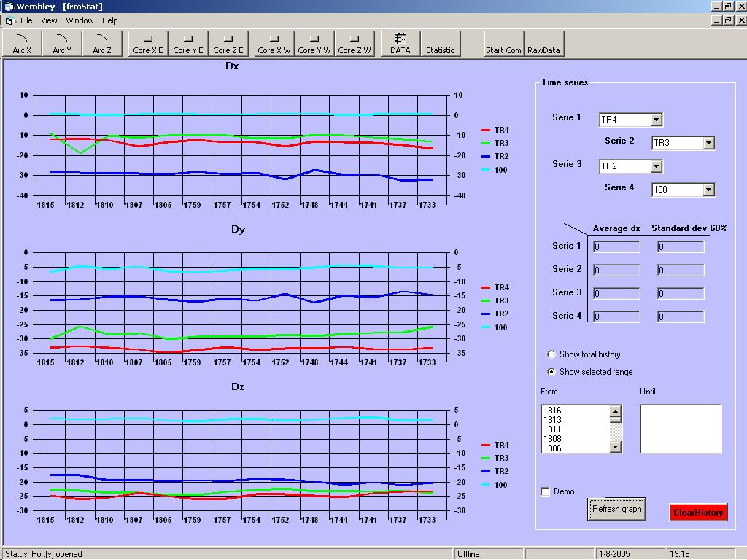Image resolution: width=747 pixels, height=560 pixels.
Task: Expand the Serie 4 dropdown arrow
Action: click(x=708, y=190)
